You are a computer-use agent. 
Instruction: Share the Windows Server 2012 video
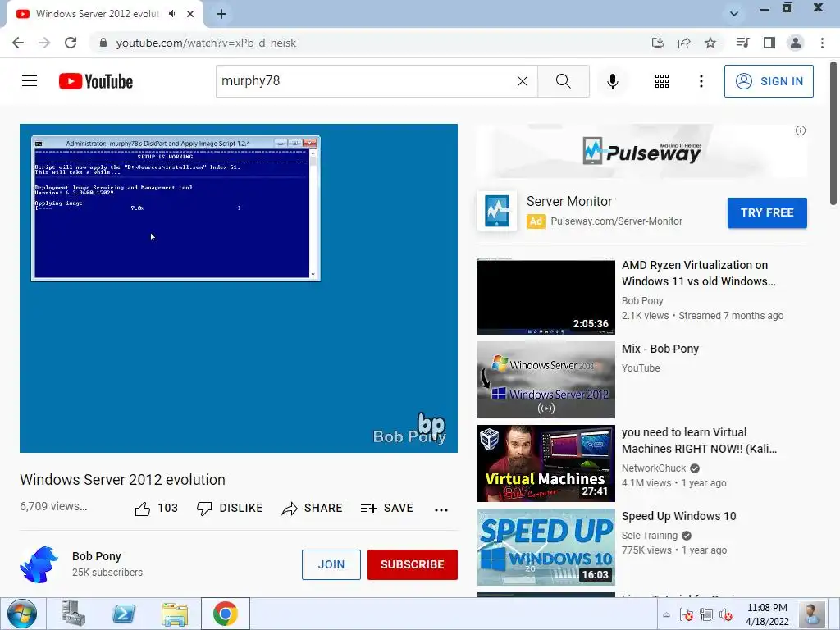[312, 508]
